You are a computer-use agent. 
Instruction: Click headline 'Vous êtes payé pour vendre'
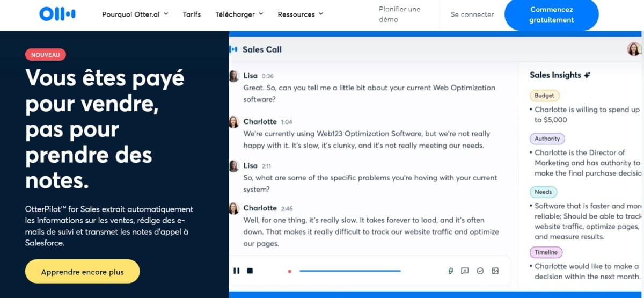point(105,129)
